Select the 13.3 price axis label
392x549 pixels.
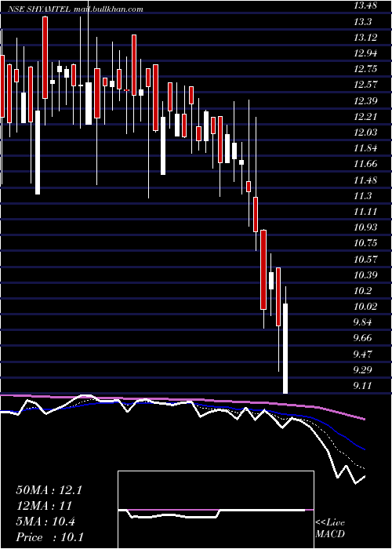362,22
